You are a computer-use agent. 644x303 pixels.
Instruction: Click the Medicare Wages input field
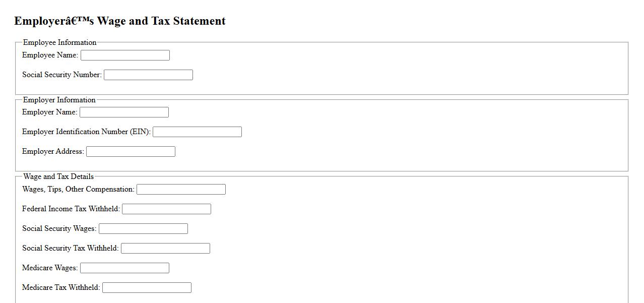click(x=124, y=268)
